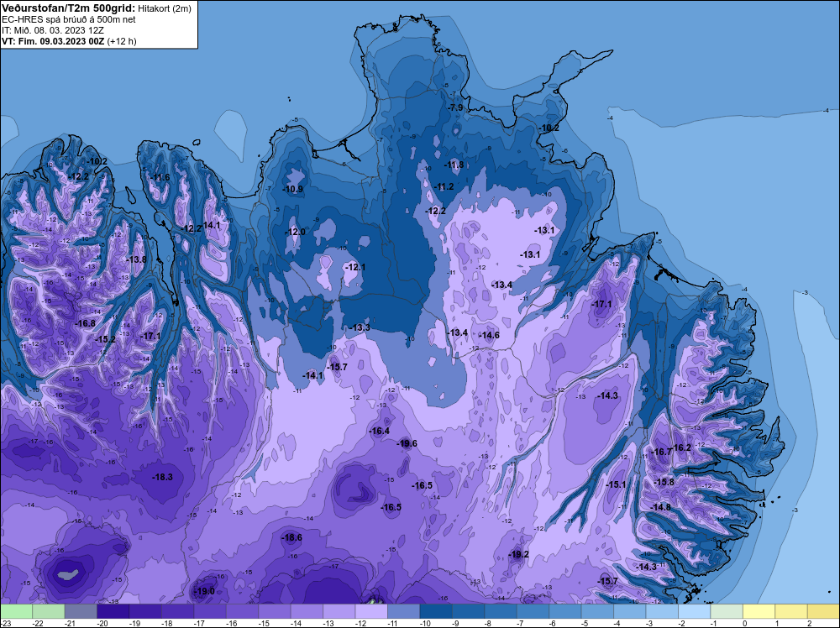This screenshot has width=840, height=628.
Task: Select the -15.1 temperature label
Action: tap(616, 484)
